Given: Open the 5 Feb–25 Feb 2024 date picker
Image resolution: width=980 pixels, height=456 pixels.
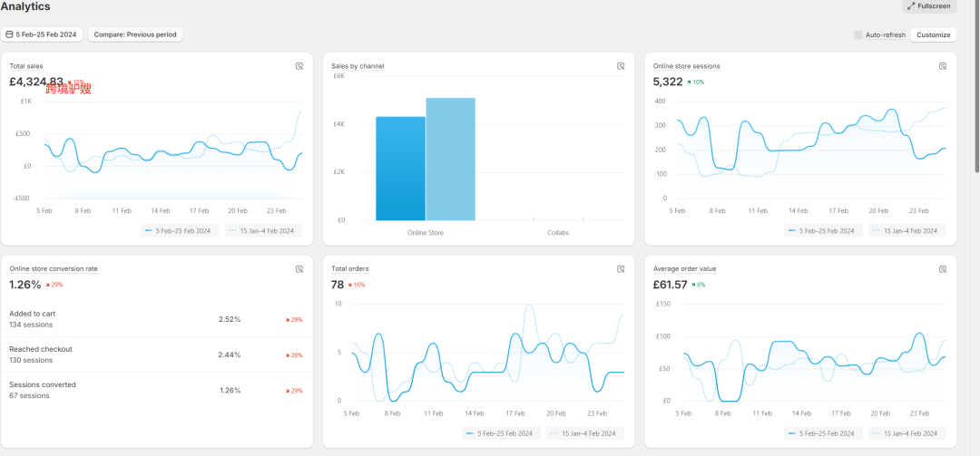Looking at the screenshot, I should click(43, 34).
